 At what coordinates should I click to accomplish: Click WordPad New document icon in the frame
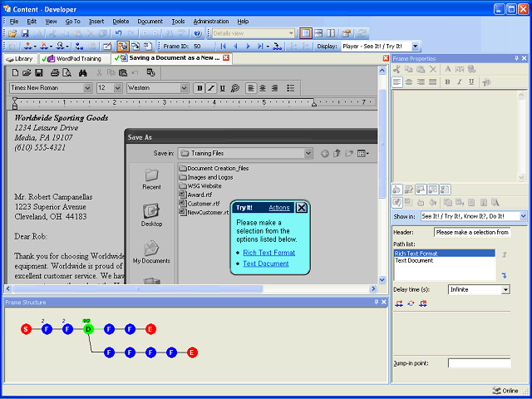[15, 72]
